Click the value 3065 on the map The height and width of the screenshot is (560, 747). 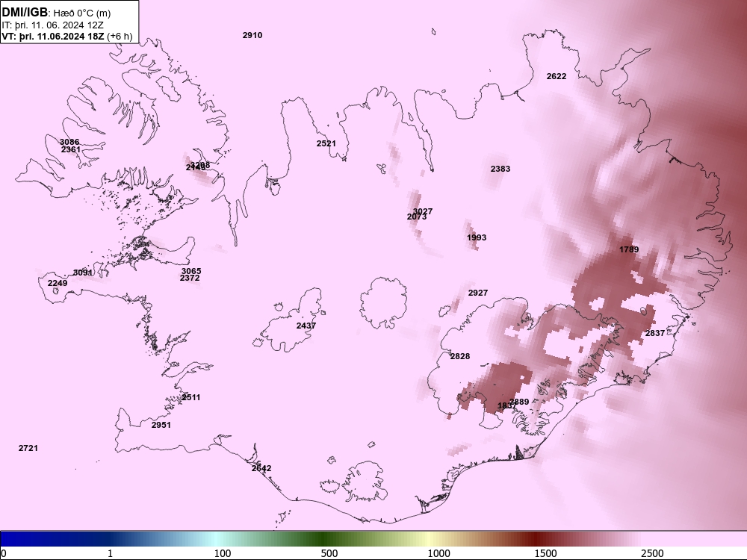pos(191,272)
